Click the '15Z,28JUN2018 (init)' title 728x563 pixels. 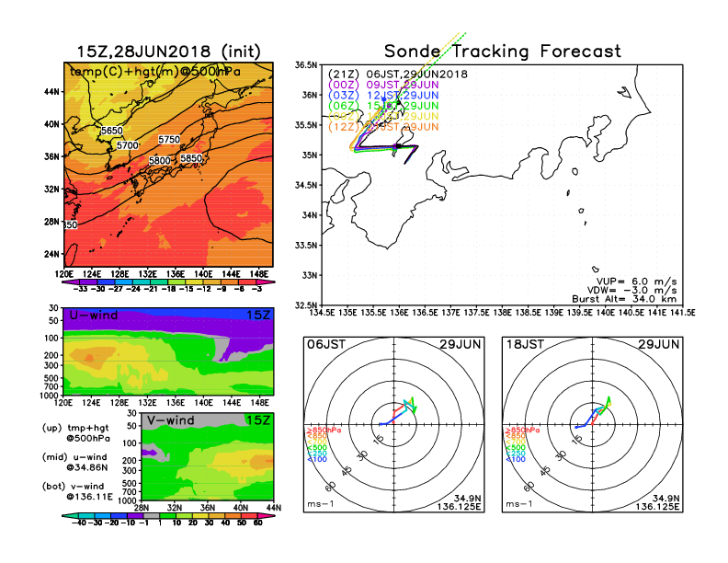coord(168,52)
